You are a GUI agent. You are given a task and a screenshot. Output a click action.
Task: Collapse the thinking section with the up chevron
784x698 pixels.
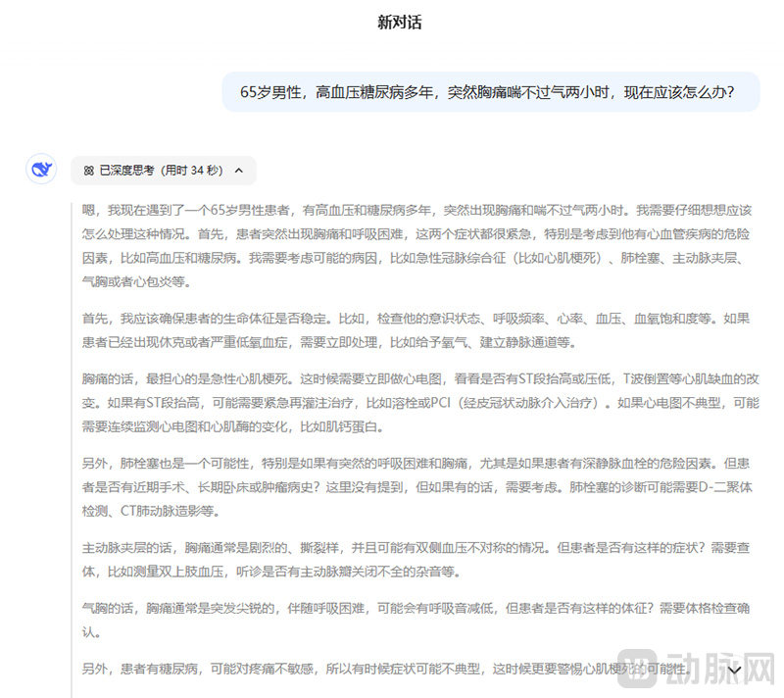click(239, 171)
